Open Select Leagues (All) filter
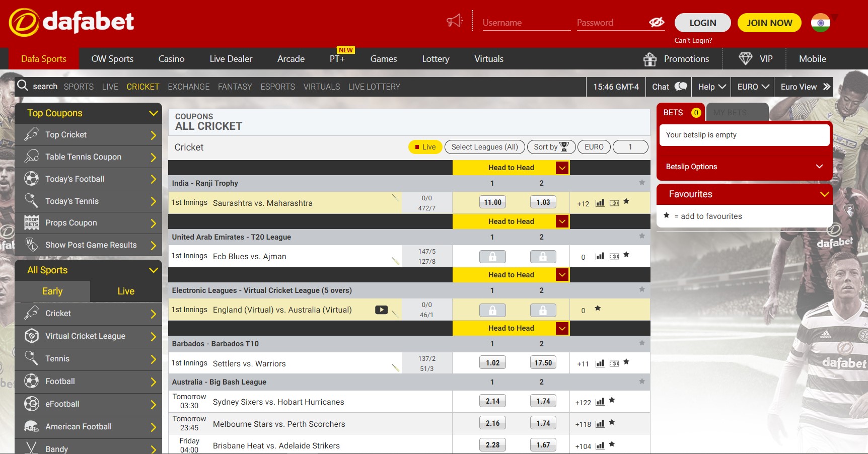Viewport: 868px width, 454px height. click(x=484, y=147)
